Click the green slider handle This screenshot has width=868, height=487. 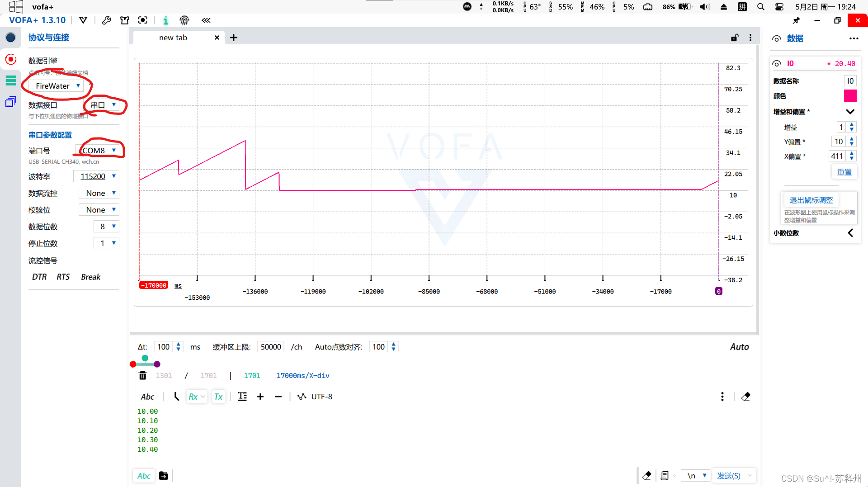point(145,358)
